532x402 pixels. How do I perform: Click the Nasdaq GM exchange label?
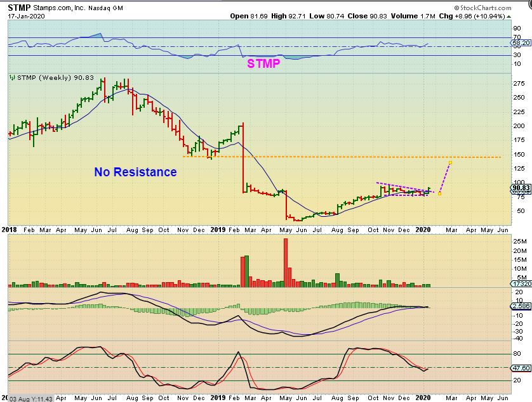click(x=105, y=8)
